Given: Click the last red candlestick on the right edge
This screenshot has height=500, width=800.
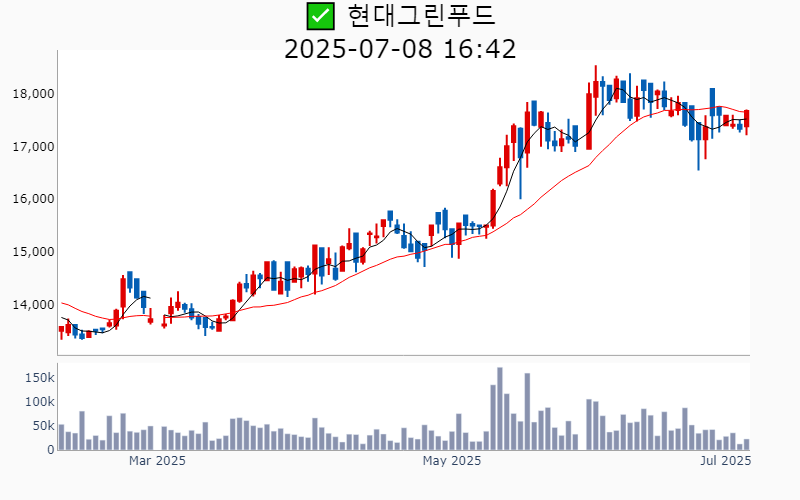Looking at the screenshot, I should tap(746, 122).
